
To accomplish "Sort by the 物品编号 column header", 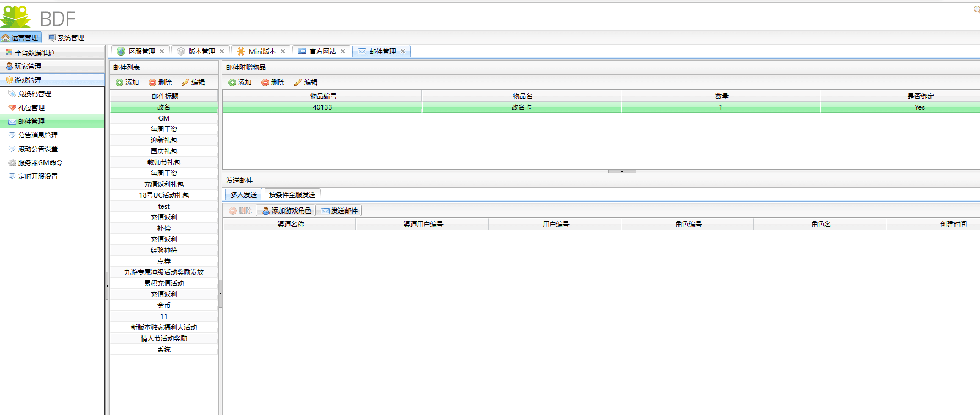I will point(323,96).
